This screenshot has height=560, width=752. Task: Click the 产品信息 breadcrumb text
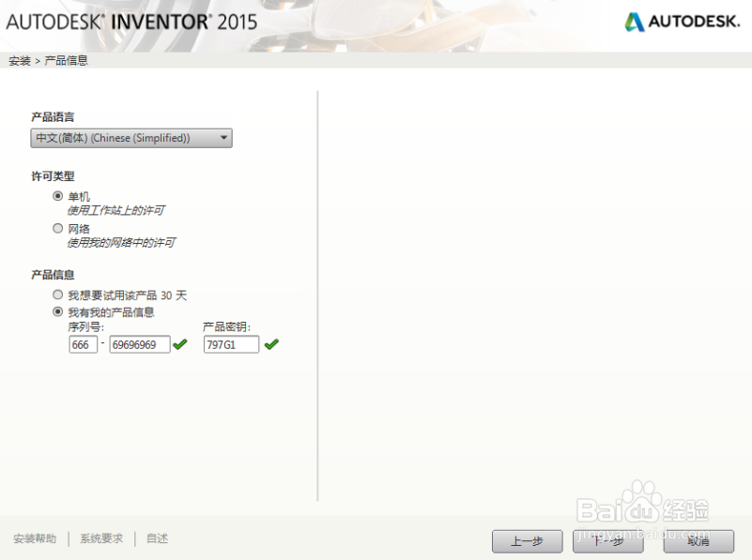tap(66, 61)
